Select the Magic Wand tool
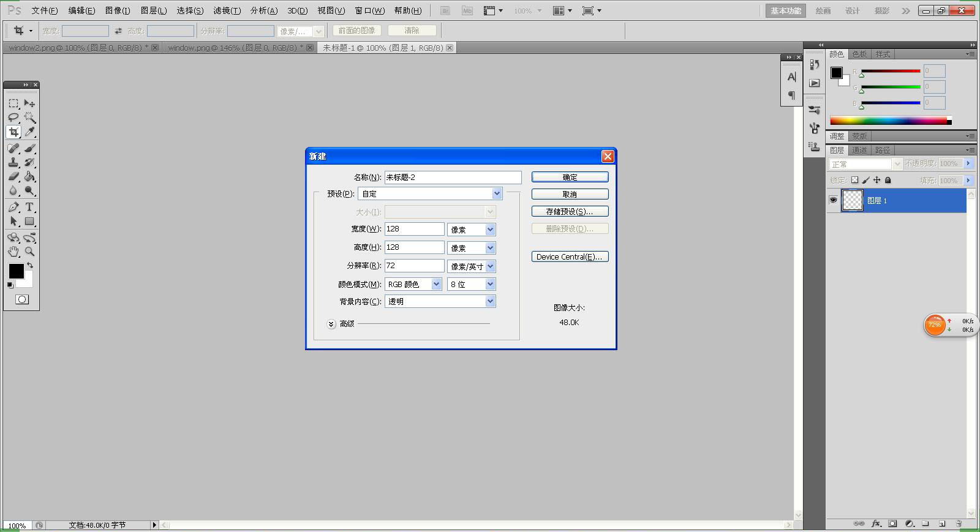 click(29, 118)
